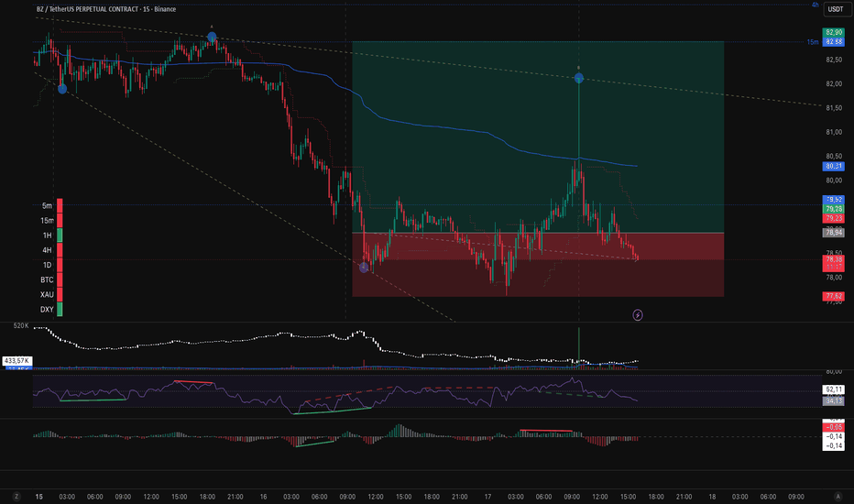Toggle auto-scale with the A button
854x504 pixels.
coord(838,497)
